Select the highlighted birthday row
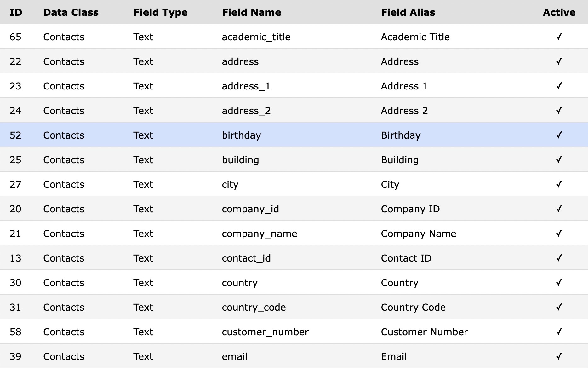Viewport: 588px width, 369px height. pyautogui.click(x=241, y=135)
